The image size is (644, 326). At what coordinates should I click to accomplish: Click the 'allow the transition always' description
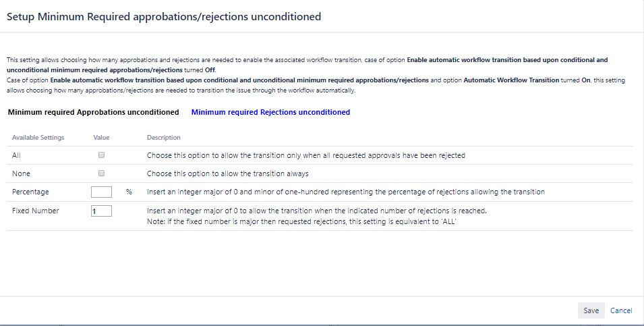[228, 173]
